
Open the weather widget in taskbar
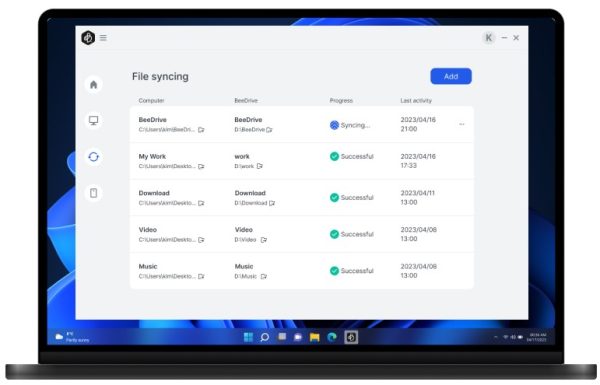click(72, 337)
